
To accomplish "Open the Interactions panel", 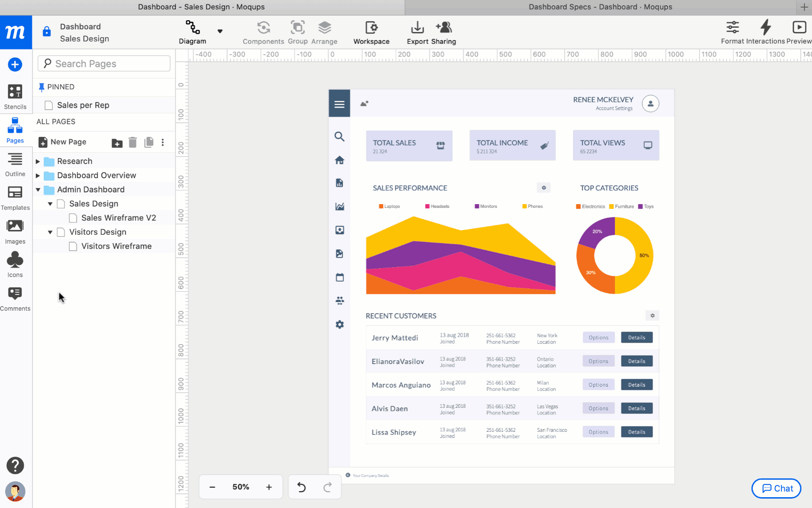I will pos(765,32).
